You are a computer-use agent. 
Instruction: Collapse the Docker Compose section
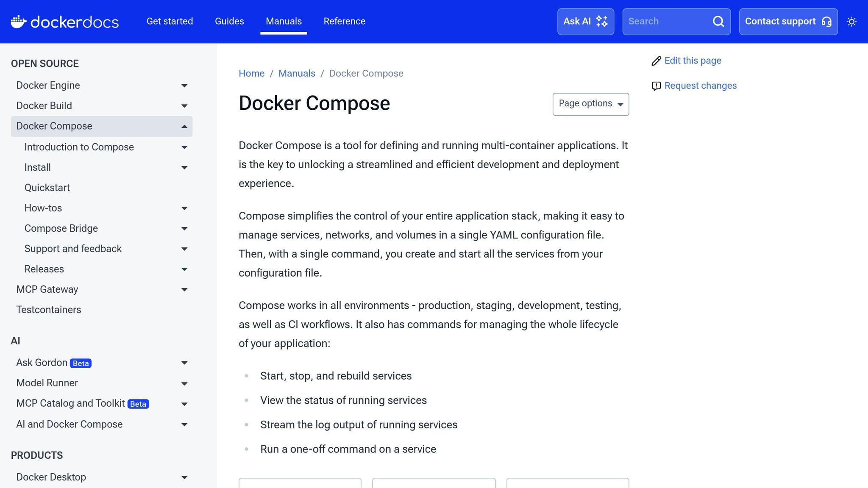click(x=184, y=126)
